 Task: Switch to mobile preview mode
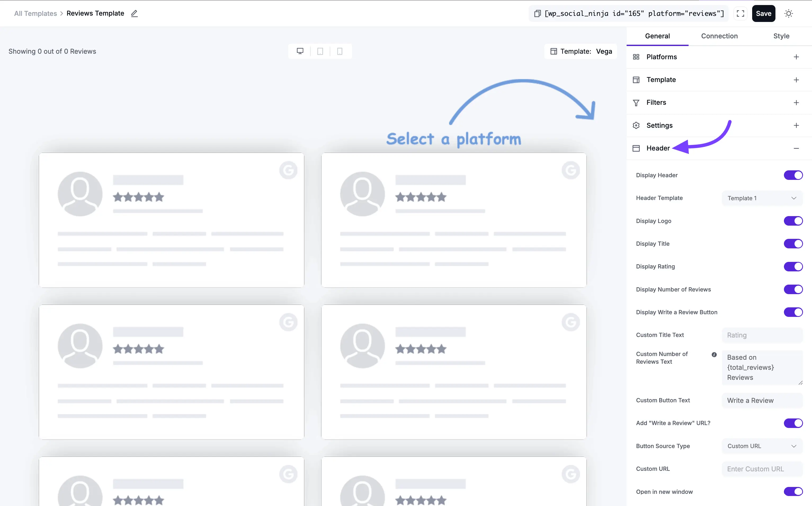pyautogui.click(x=340, y=51)
